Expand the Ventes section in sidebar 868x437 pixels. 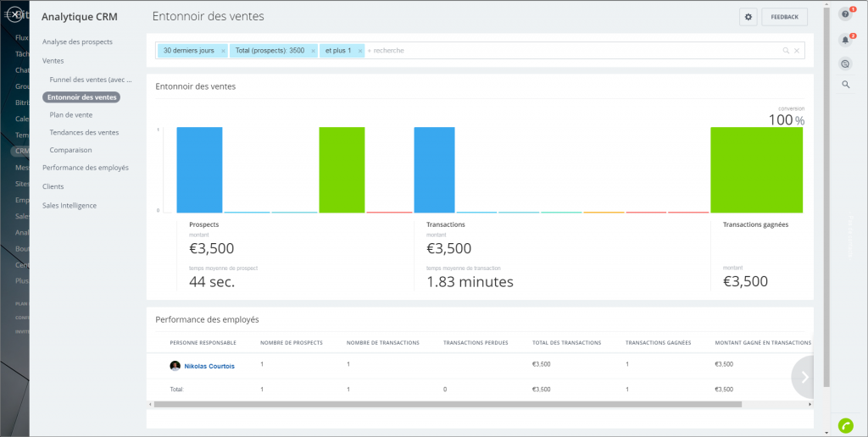click(x=53, y=60)
